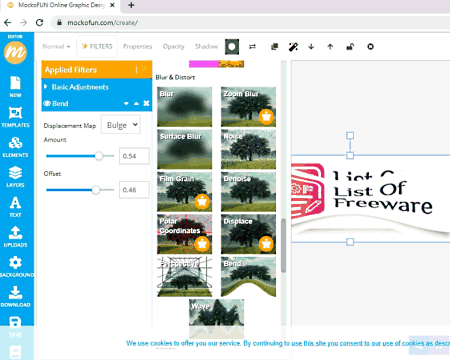Open the Properties tab
450x360 pixels.
coord(137,46)
